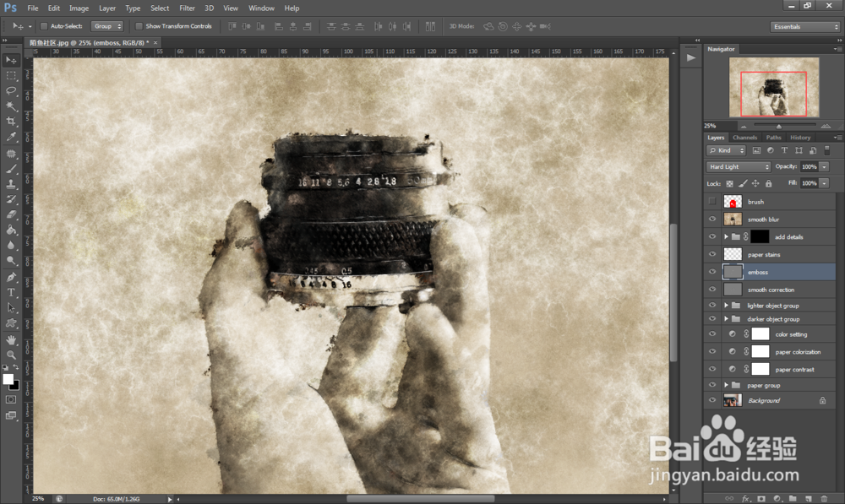845x504 pixels.
Task: Filter layers by type layers icon
Action: [x=784, y=151]
